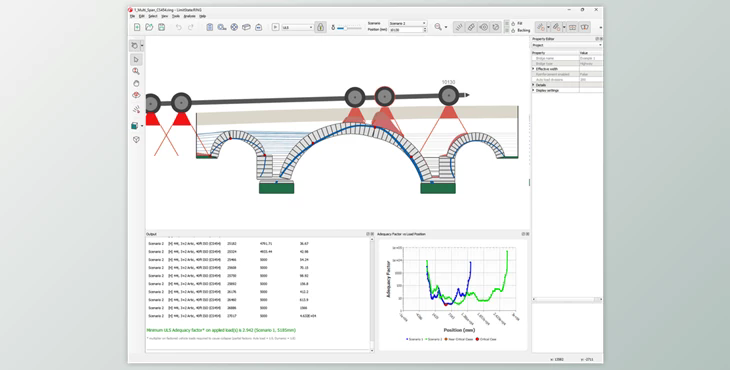The height and width of the screenshot is (370, 730).
Task: Open the ULS analysis type dropdown
Action: (x=297, y=27)
